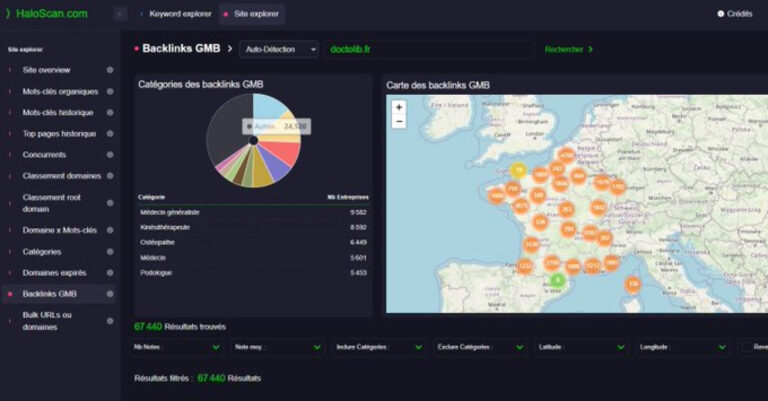The height and width of the screenshot is (401, 768).
Task: Click the yellow cluster marker on the map
Action: click(518, 170)
